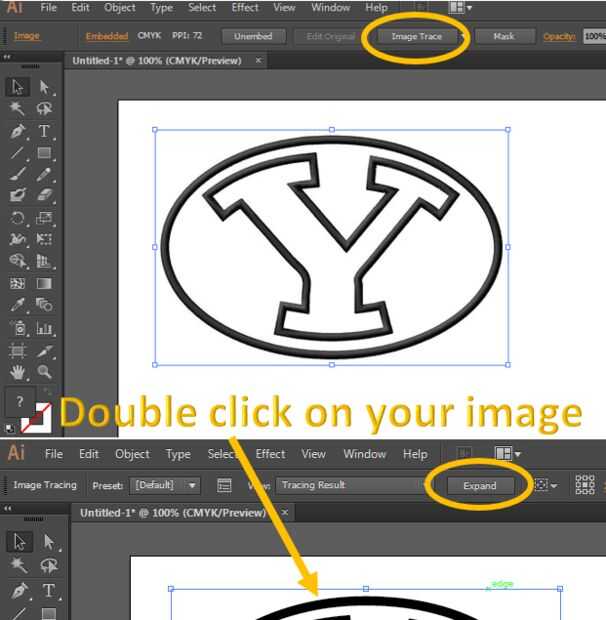Open the Object menu in upper window
The height and width of the screenshot is (620, 606).
[x=120, y=7]
